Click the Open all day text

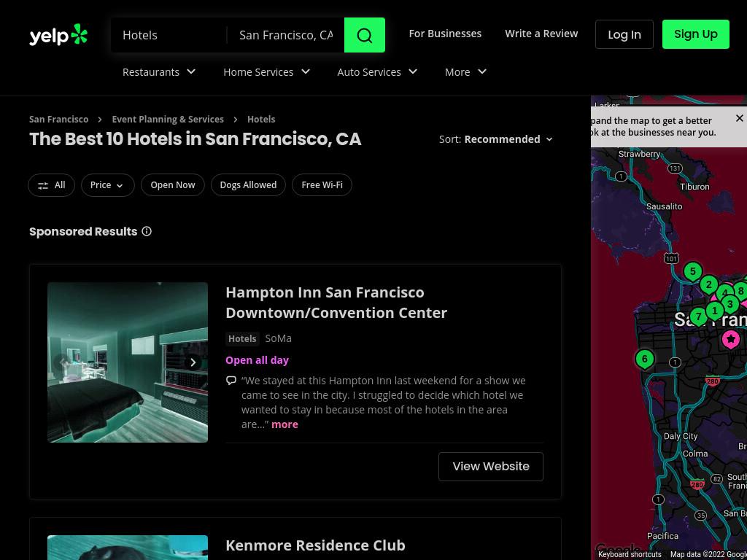tap(258, 360)
